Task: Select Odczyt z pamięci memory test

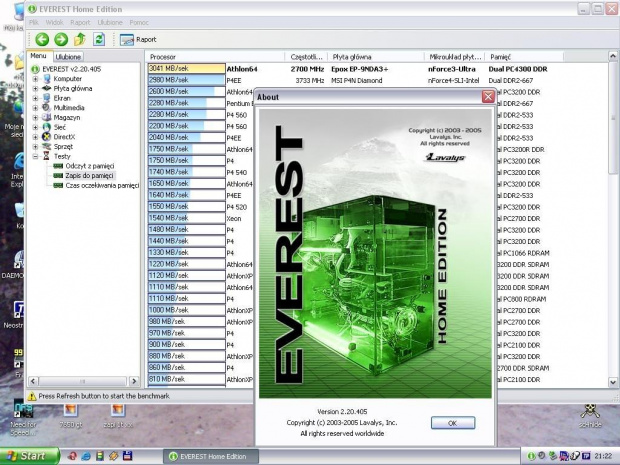Action: coord(90,165)
